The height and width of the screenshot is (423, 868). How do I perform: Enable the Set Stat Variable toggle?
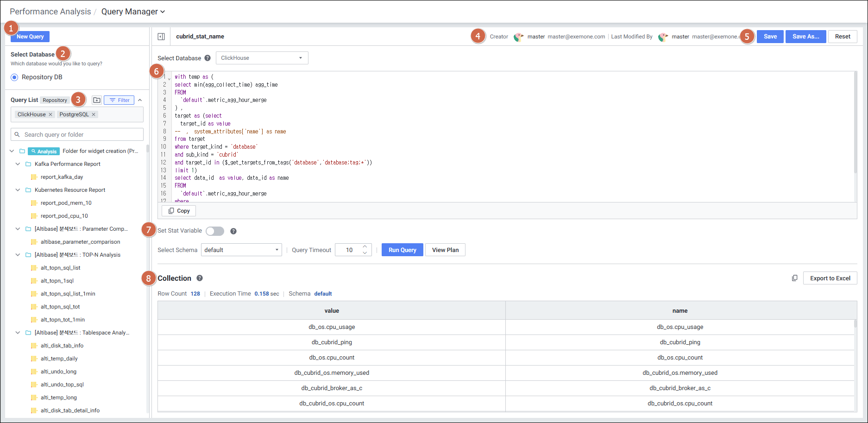coord(215,231)
